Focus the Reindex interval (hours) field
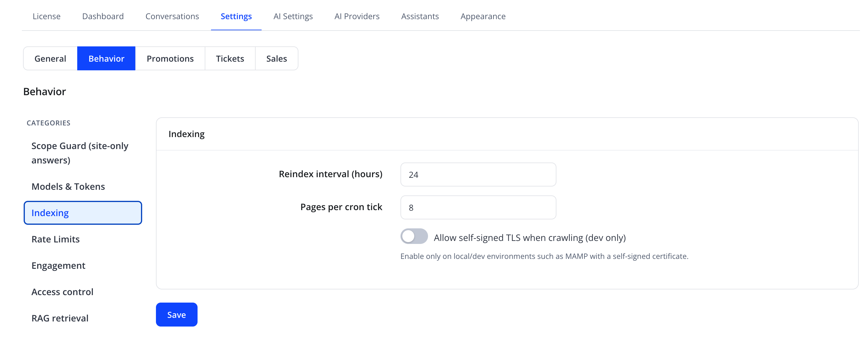868x340 pixels. [x=478, y=174]
